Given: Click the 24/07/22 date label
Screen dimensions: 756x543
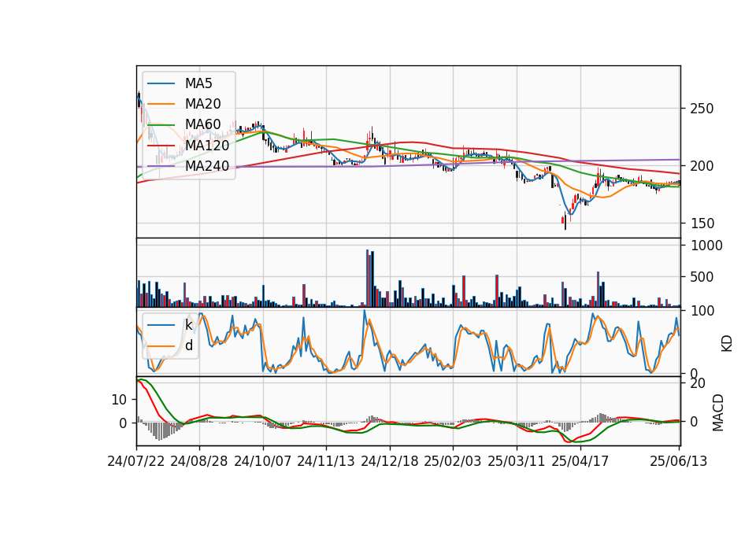Looking at the screenshot, I should (x=136, y=461).
